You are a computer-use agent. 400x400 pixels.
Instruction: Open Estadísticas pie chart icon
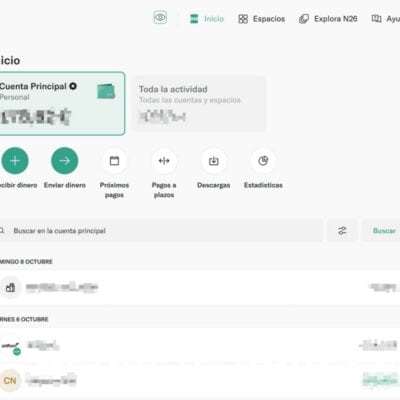pyautogui.click(x=263, y=161)
